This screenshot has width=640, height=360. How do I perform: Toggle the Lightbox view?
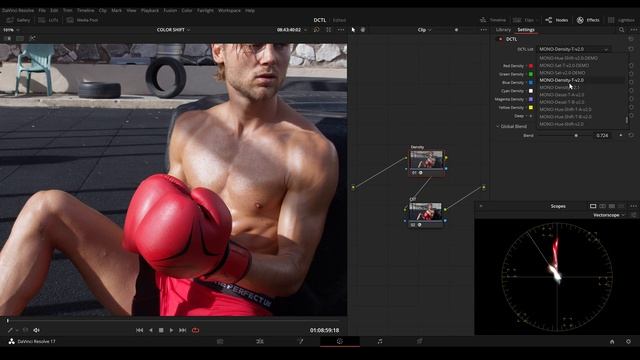click(621, 20)
